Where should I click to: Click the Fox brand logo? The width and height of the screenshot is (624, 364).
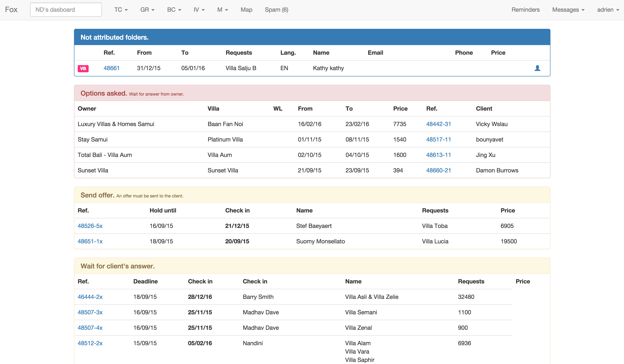(11, 10)
